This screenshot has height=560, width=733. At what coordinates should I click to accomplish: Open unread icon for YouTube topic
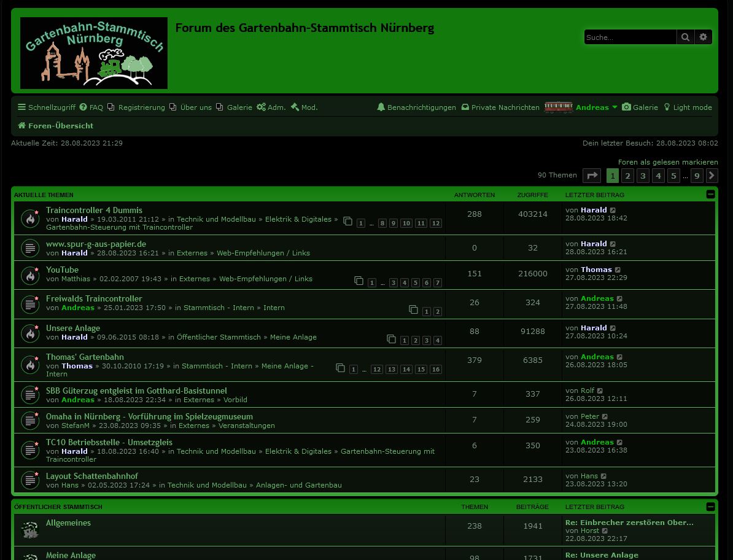coord(30,276)
